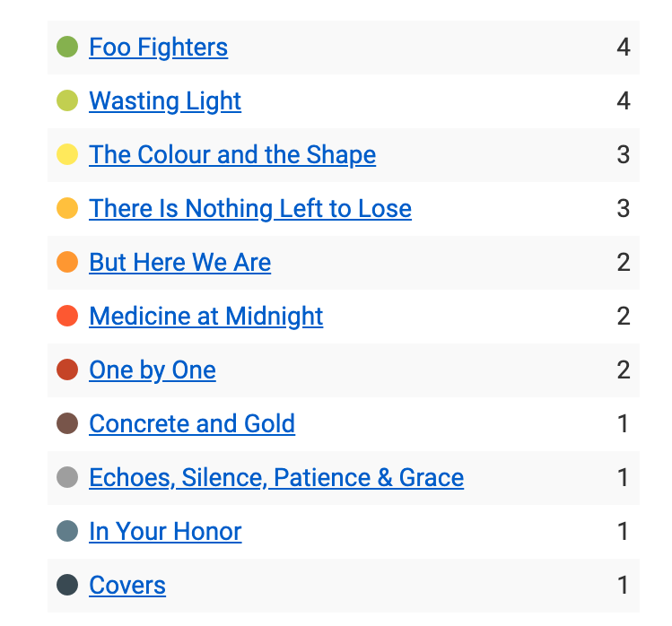Viewport: 672px width, 626px height.
Task: Click the orange swatch beside But Here We Are
Action: (x=67, y=262)
